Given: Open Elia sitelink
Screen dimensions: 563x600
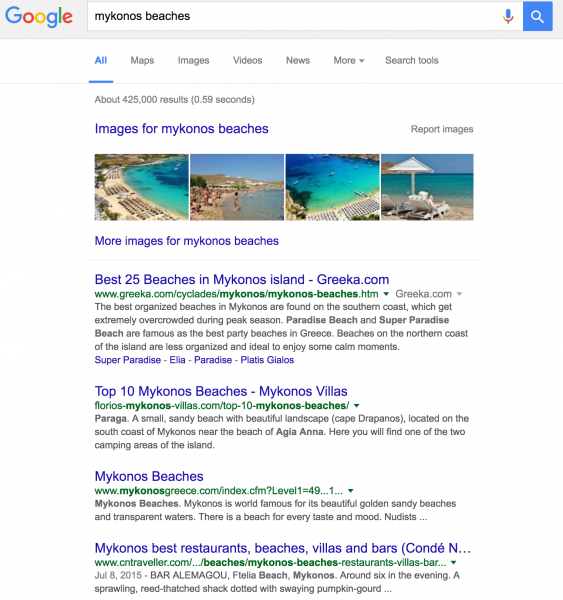Looking at the screenshot, I should point(177,360).
